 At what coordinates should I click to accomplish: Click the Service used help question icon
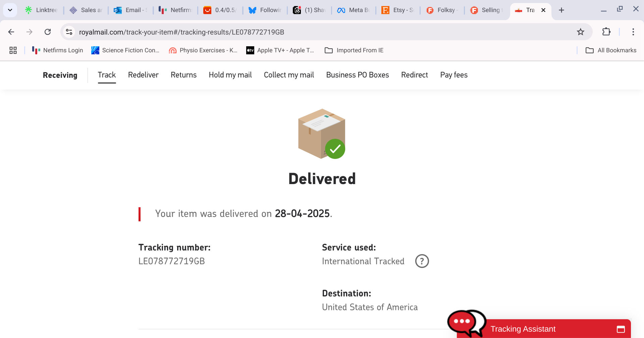(422, 261)
